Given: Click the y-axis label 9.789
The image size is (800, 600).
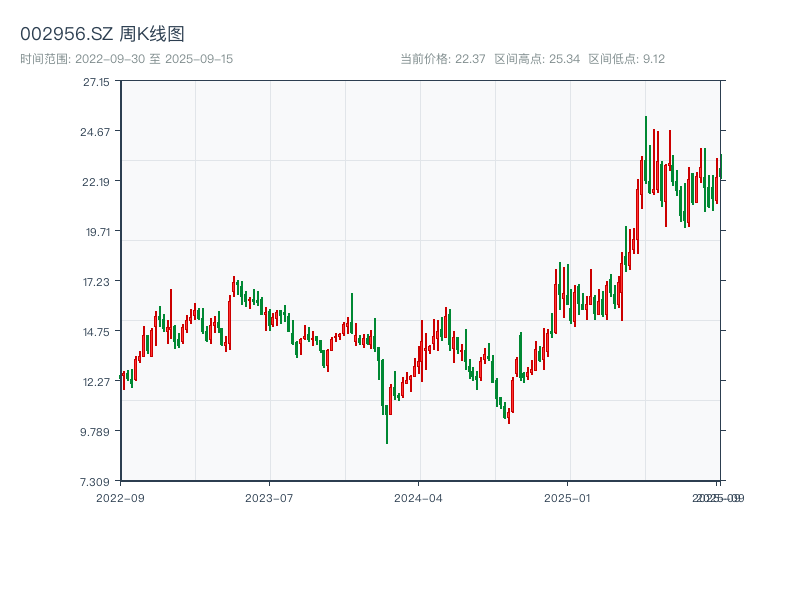Looking at the screenshot, I should tap(95, 432).
